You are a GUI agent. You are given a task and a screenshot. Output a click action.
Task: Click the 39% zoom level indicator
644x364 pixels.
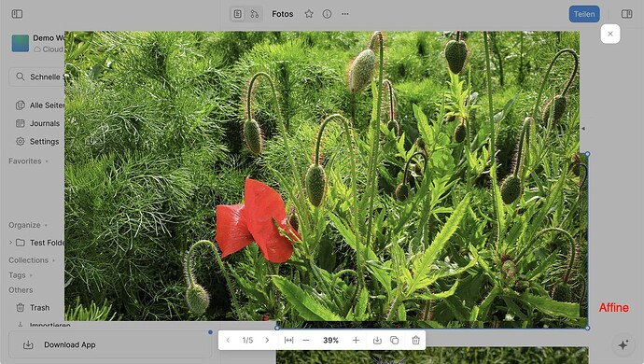tap(330, 340)
